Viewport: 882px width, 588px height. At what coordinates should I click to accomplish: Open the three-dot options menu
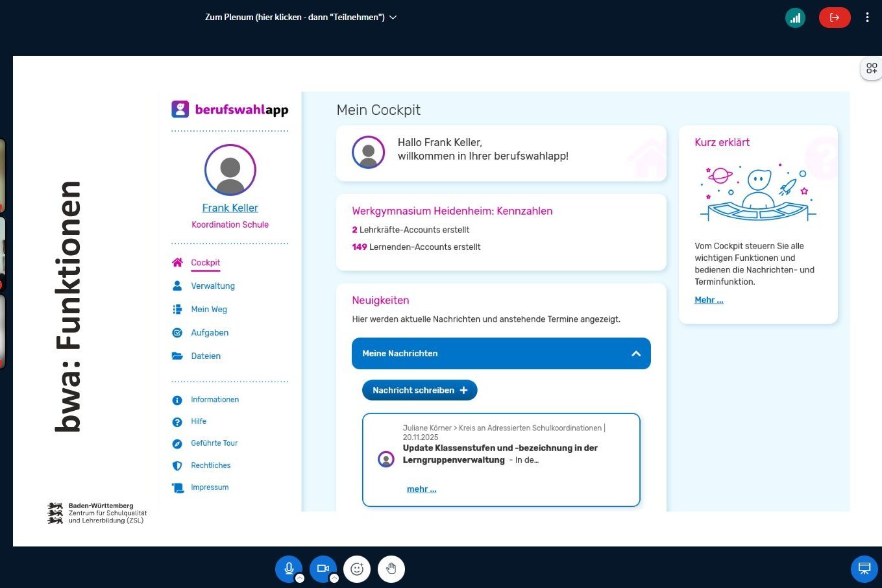click(867, 18)
